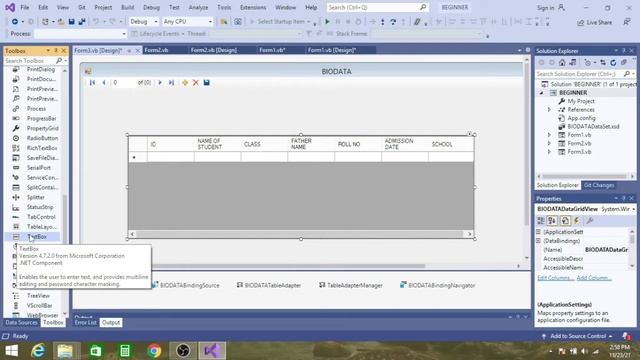Click the Events lightning icon in Properties
This screenshot has width=640, height=360.
point(577,221)
